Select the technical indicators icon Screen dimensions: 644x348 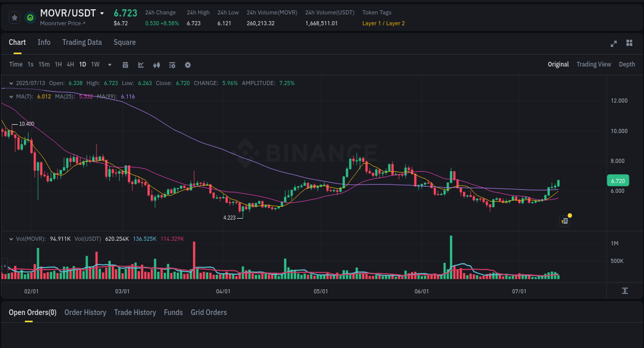click(141, 64)
